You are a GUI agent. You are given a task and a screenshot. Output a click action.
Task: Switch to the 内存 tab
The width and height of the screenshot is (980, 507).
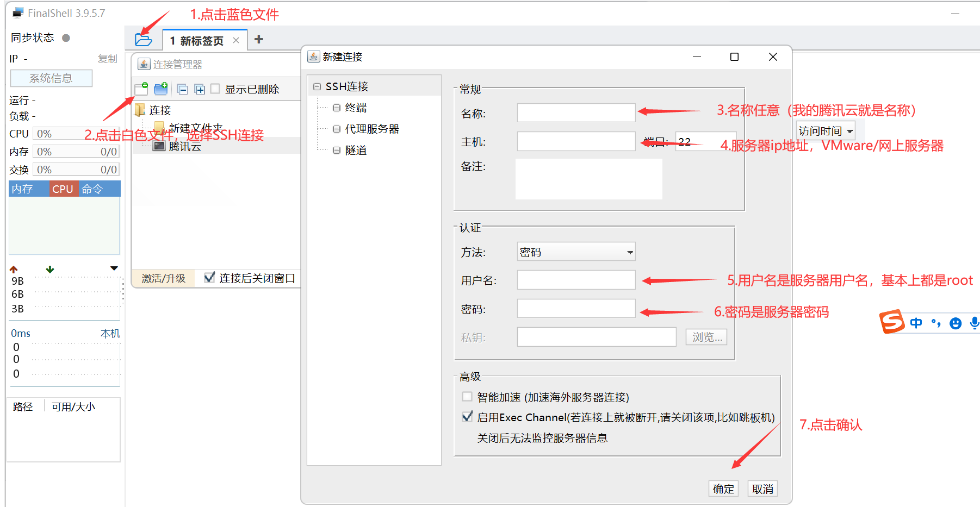tap(22, 189)
